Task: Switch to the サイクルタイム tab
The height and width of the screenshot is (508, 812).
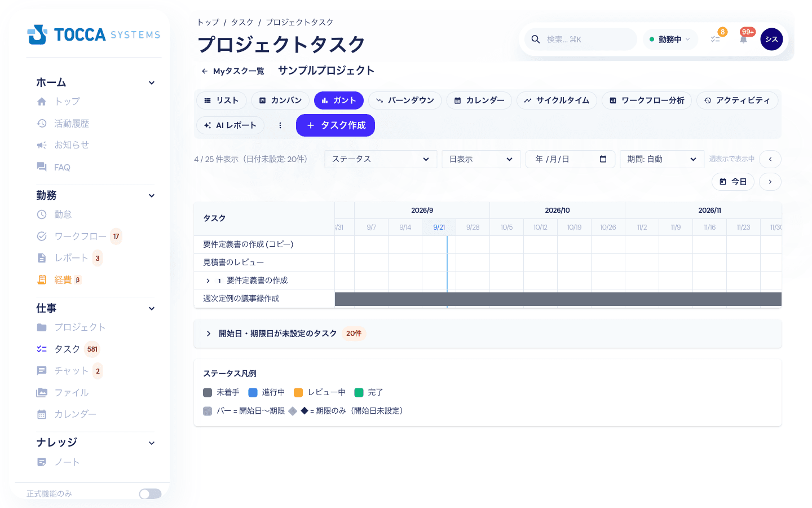Action: click(x=557, y=100)
